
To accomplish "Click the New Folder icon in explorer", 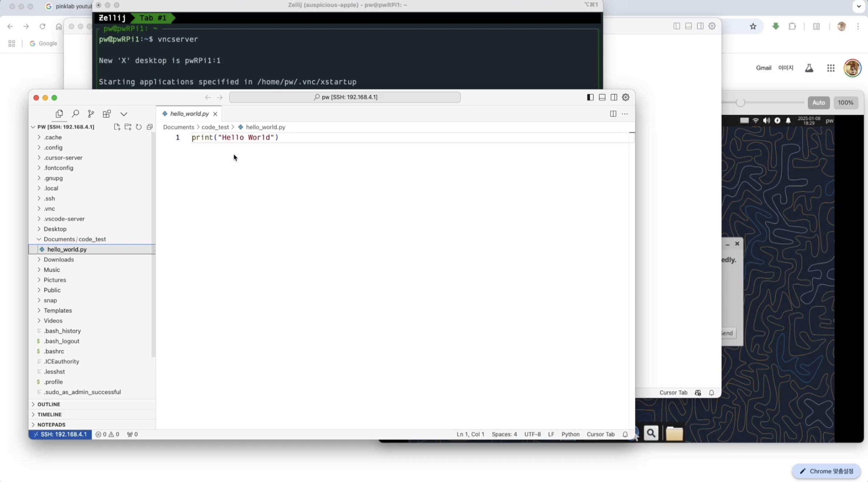I will (128, 127).
